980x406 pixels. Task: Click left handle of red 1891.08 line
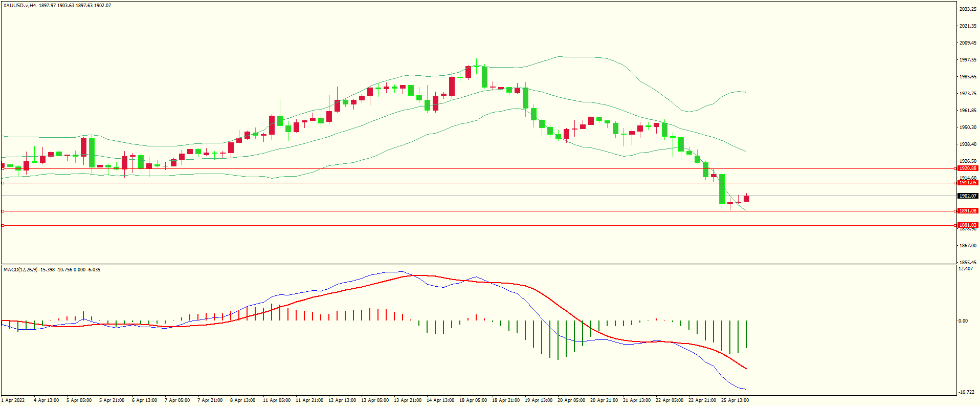coord(3,211)
